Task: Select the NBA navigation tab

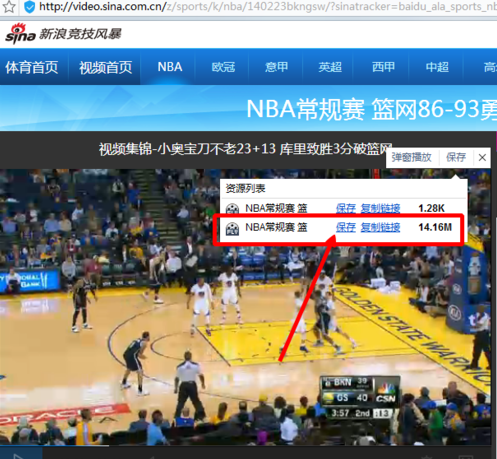Action: click(170, 67)
